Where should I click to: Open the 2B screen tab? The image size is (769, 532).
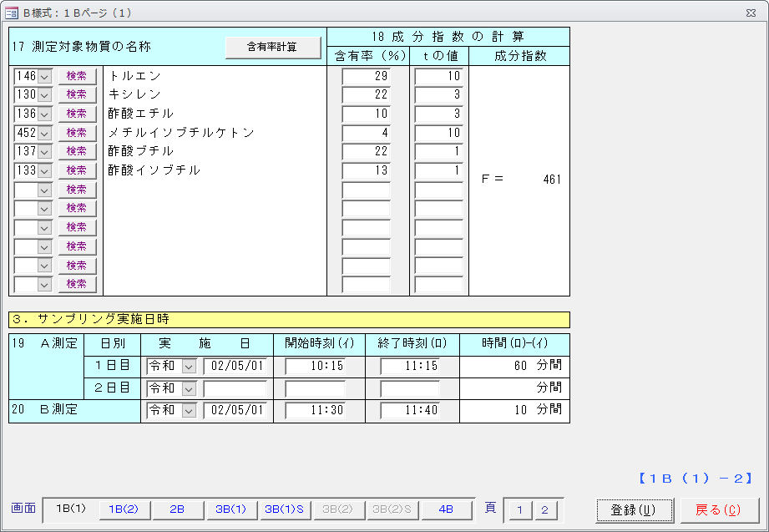(x=177, y=509)
